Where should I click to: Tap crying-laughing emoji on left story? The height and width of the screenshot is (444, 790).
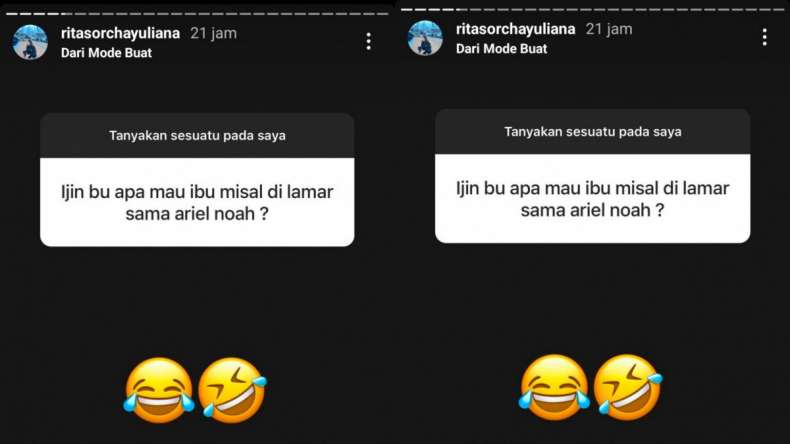[159, 390]
